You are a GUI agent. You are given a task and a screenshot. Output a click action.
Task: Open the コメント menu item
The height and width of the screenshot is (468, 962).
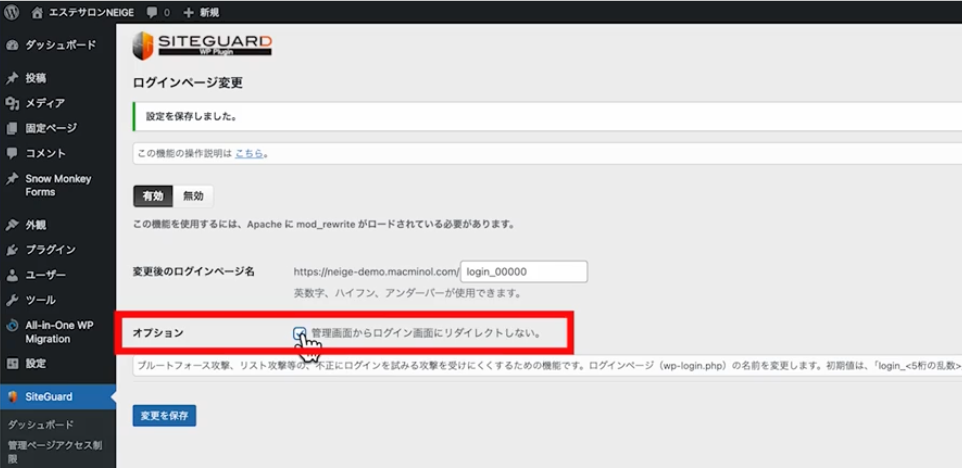(45, 153)
